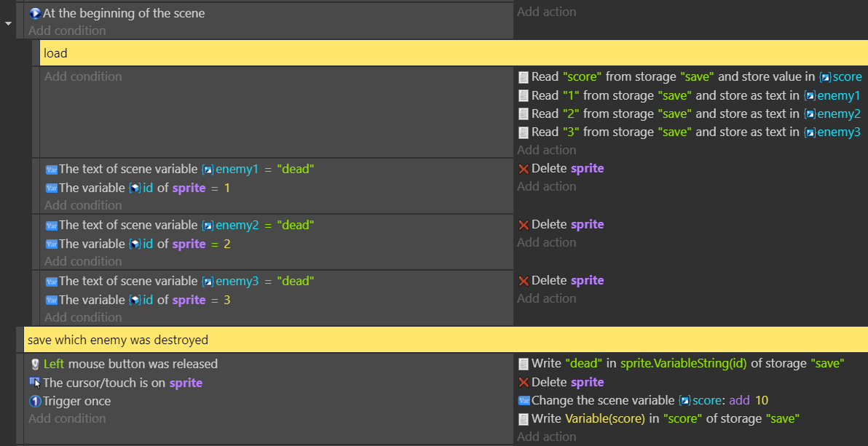The width and height of the screenshot is (868, 446).
Task: Select condition text enemy2 = "dead"
Action: click(x=186, y=226)
